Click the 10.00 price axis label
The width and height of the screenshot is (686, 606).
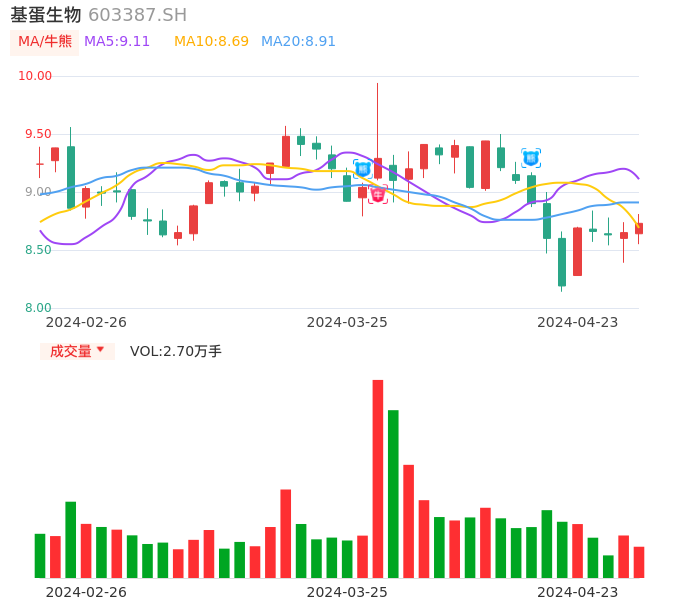(36, 76)
